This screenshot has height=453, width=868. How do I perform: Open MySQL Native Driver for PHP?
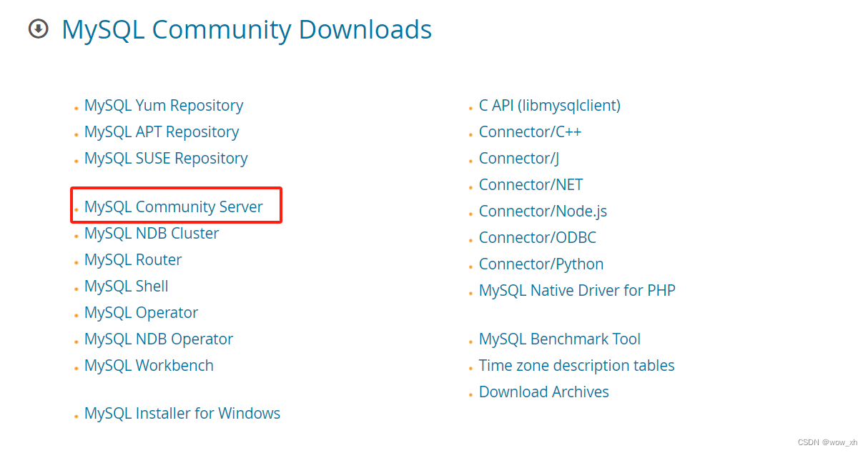click(x=577, y=291)
